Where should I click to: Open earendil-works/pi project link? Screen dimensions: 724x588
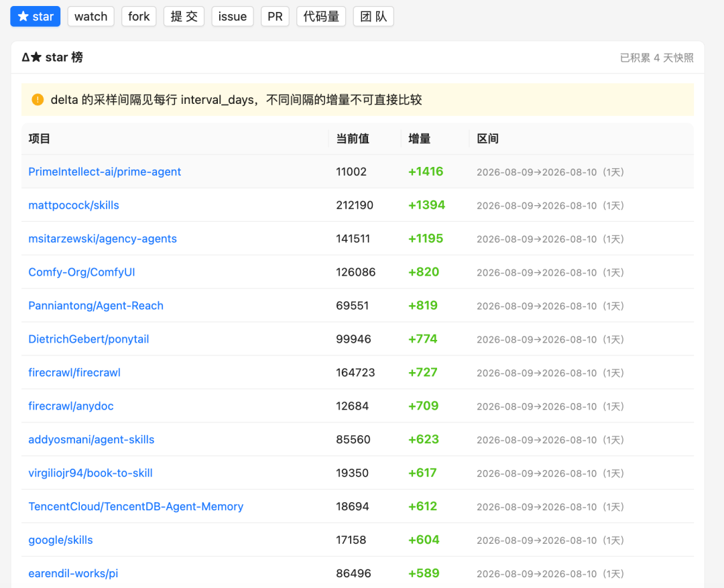pos(73,574)
